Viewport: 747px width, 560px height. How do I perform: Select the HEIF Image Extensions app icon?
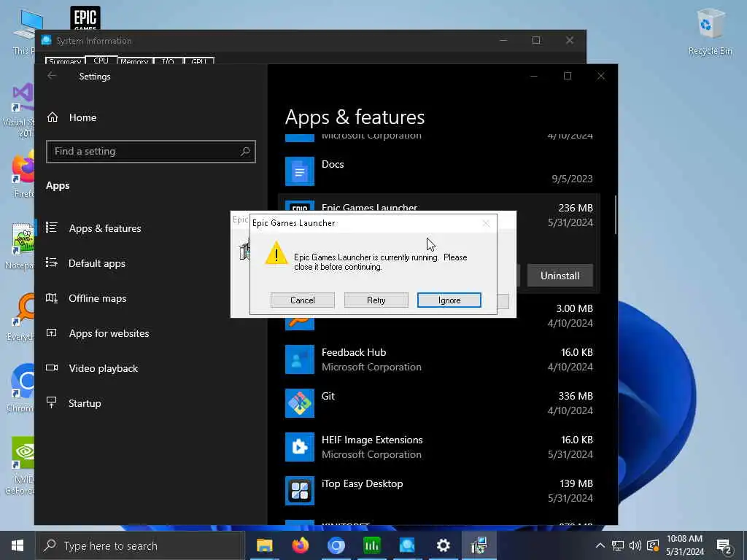300,447
